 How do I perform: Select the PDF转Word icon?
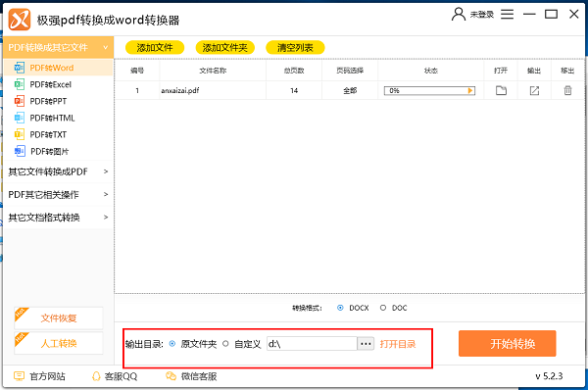[x=20, y=68]
